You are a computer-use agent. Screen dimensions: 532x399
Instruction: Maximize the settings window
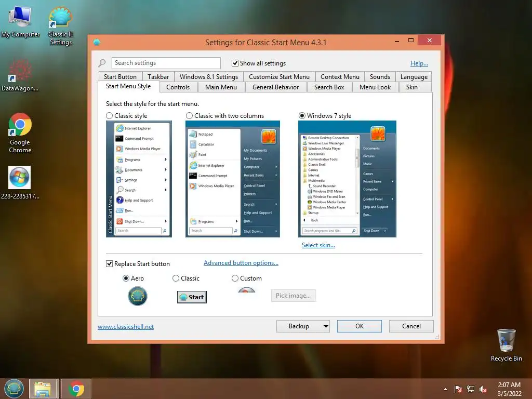(411, 41)
